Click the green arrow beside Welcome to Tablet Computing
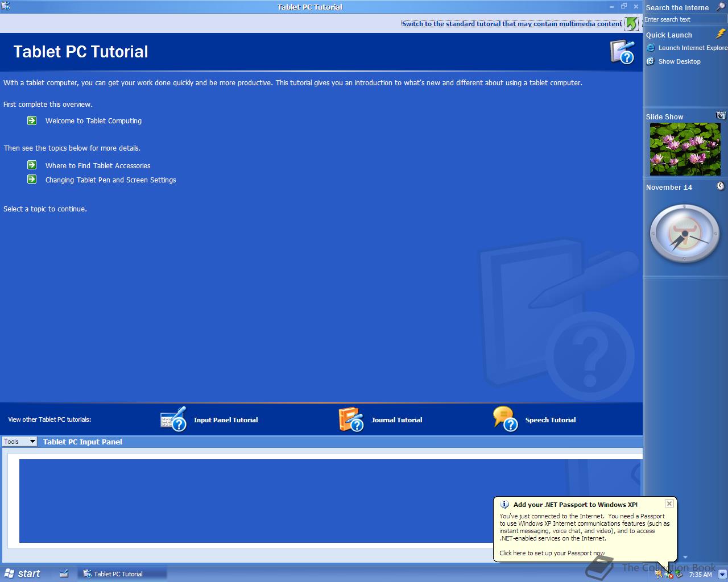This screenshot has width=728, height=582. pyautogui.click(x=32, y=120)
